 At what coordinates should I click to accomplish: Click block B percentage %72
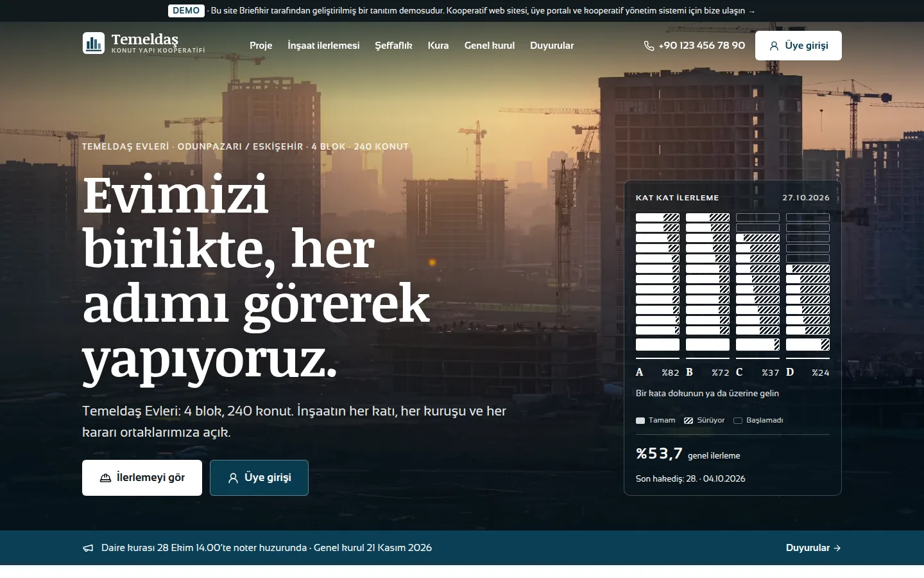[721, 372]
